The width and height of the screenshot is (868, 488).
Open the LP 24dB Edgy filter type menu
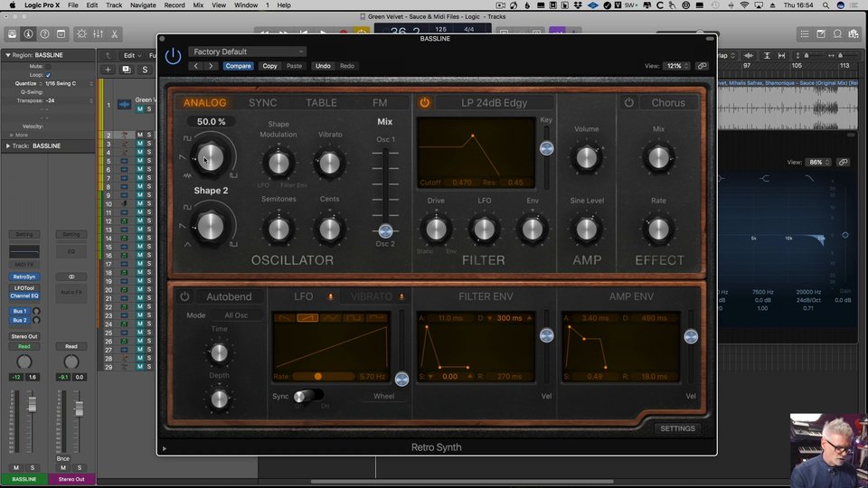[495, 102]
